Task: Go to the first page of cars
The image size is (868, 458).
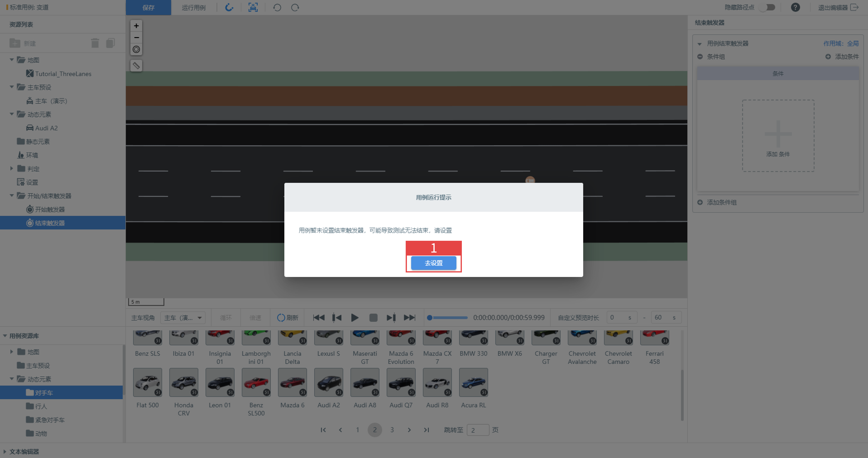Action: 323,430
